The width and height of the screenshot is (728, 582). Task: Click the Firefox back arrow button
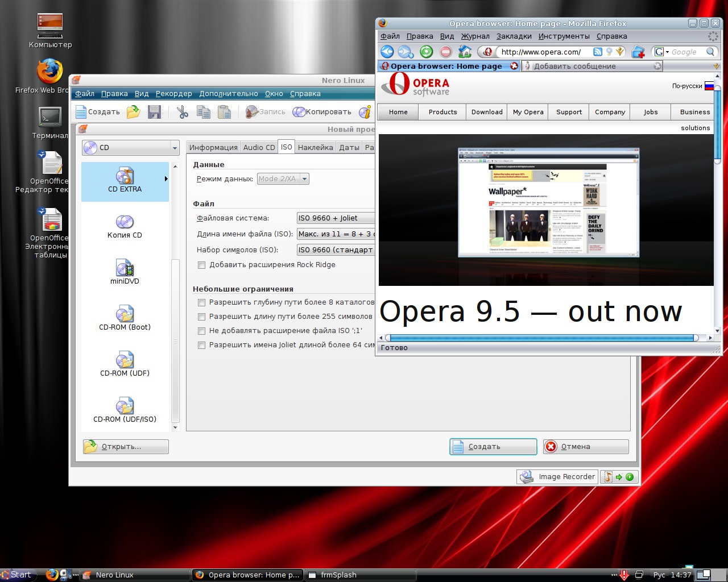tap(387, 52)
